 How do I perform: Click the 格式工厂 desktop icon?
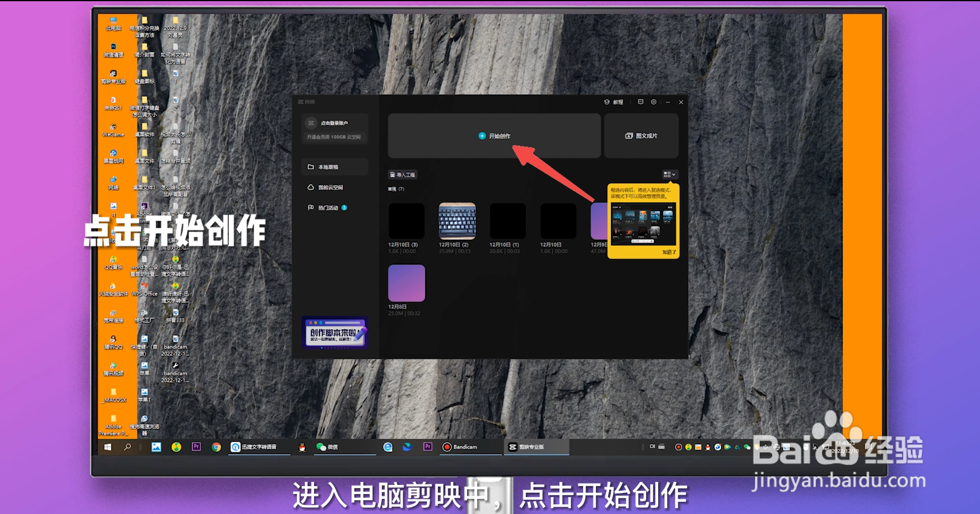tap(145, 316)
